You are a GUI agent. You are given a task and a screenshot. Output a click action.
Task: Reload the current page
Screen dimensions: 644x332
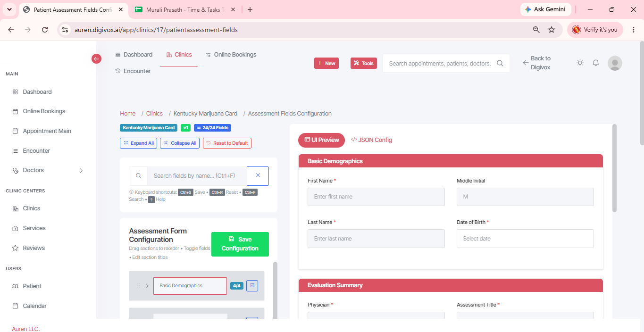click(x=45, y=30)
